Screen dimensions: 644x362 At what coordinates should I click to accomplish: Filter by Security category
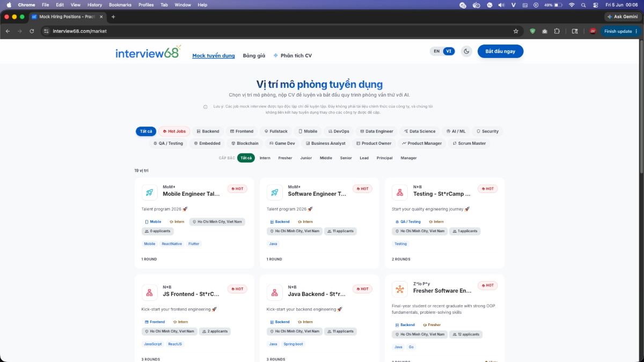[x=488, y=131]
